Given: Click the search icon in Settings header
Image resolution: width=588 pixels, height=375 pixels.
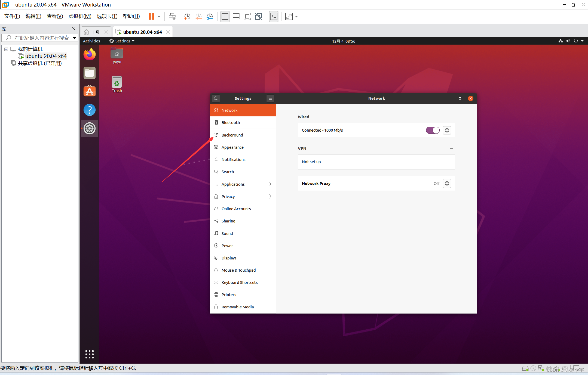Looking at the screenshot, I should (216, 98).
